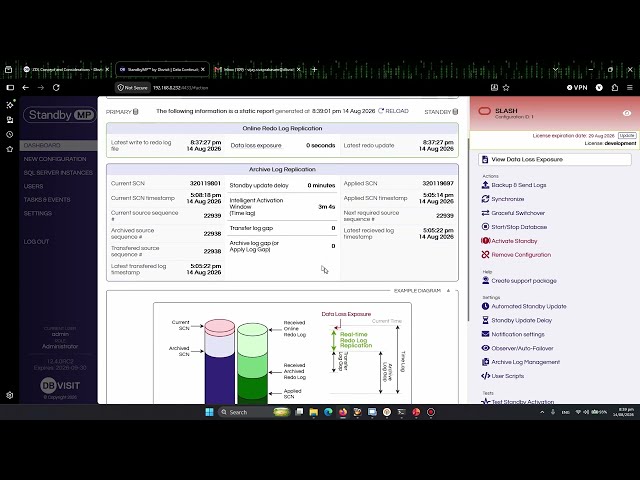
Task: Click the Synchronize circular arrows icon
Action: coord(485,199)
